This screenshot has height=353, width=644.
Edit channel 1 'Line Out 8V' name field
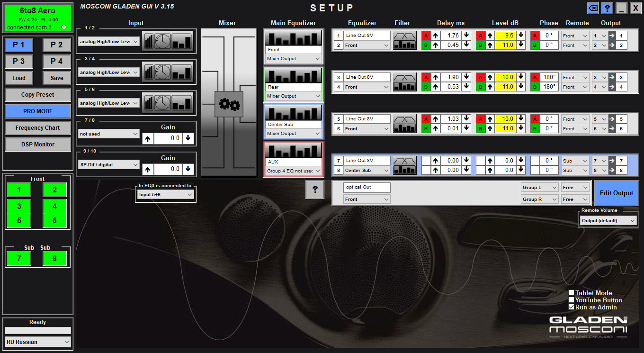point(367,36)
